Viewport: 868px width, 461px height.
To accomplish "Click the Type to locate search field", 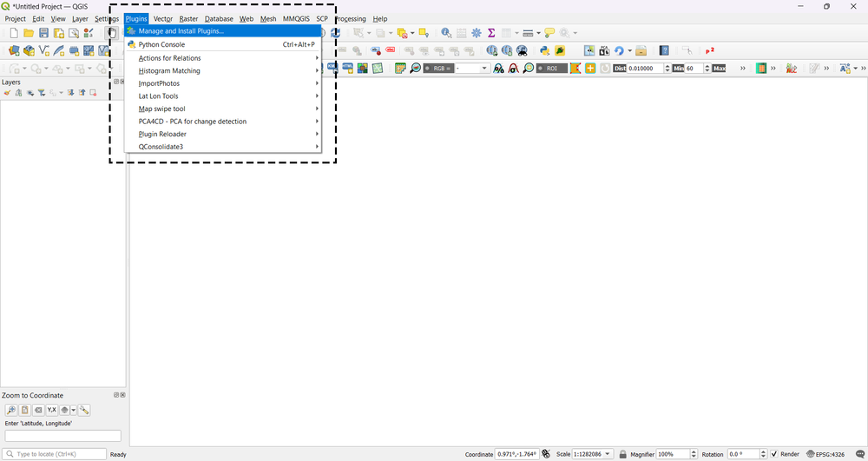I will tap(54, 454).
